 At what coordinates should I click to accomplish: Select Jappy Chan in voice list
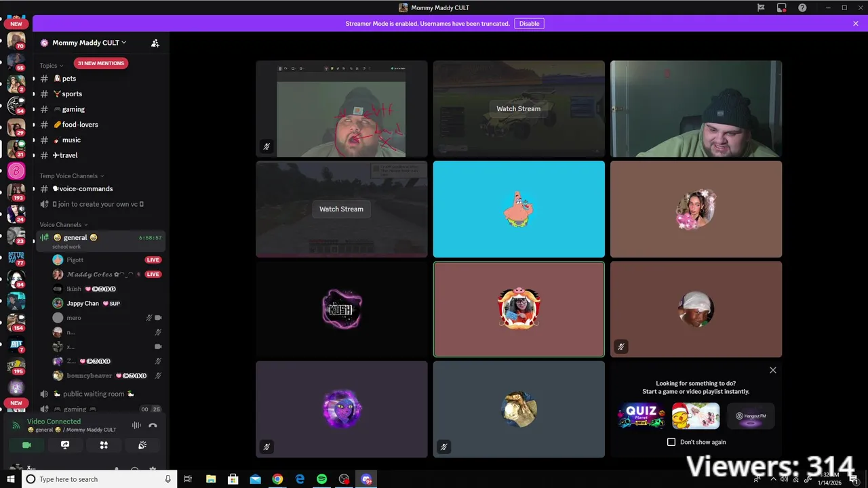point(83,304)
